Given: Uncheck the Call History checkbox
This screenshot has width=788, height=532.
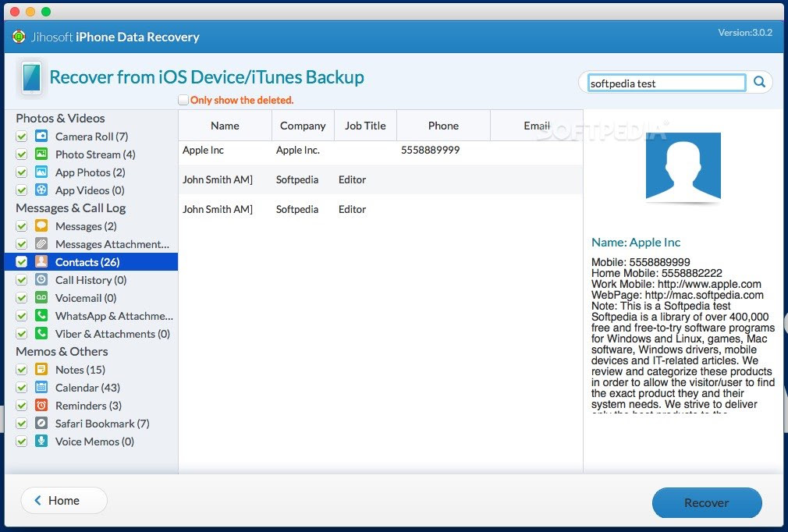Looking at the screenshot, I should click(x=22, y=280).
